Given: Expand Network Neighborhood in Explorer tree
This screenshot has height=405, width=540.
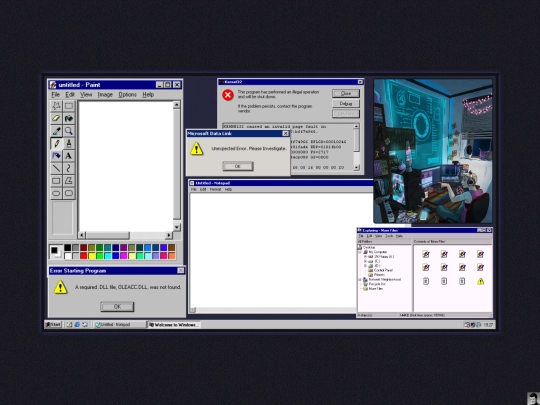Looking at the screenshot, I should 361,279.
